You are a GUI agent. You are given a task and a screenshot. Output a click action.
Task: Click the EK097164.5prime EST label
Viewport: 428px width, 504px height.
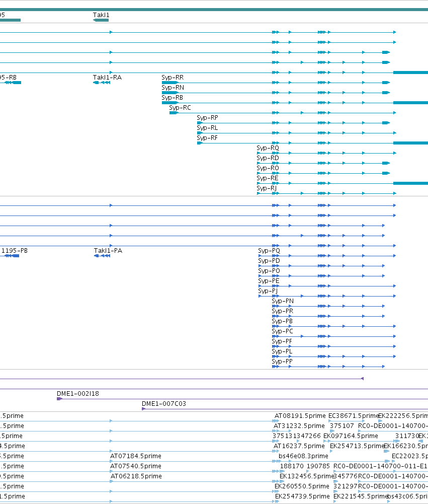351,436
